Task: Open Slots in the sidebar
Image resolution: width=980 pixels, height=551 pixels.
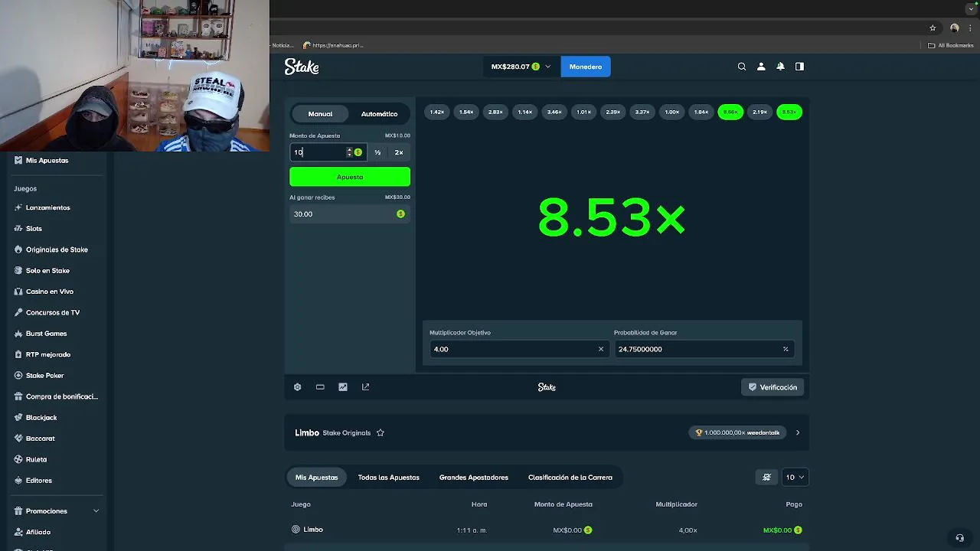Action: [34, 229]
